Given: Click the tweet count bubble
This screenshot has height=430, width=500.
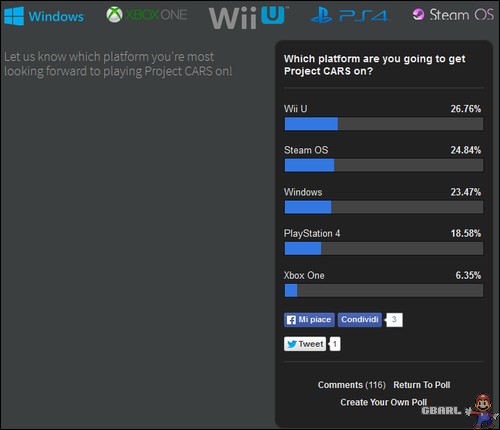Looking at the screenshot, I should pos(335,344).
